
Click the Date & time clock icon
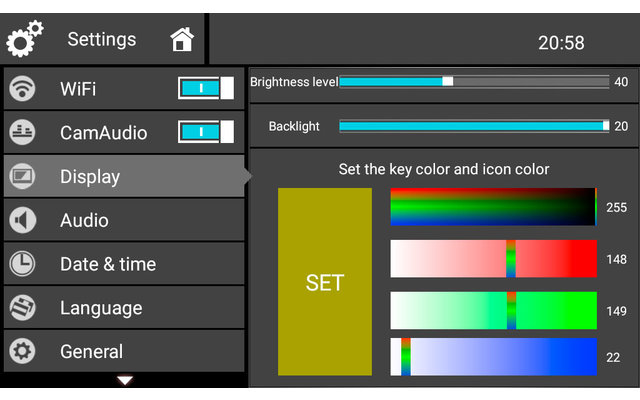[21, 264]
